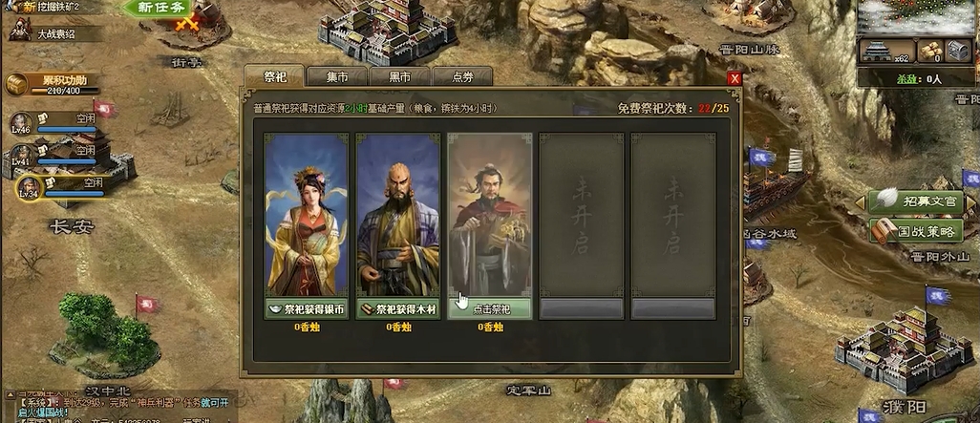Select the bald bearded deity card
980x423 pixels.
point(398,214)
